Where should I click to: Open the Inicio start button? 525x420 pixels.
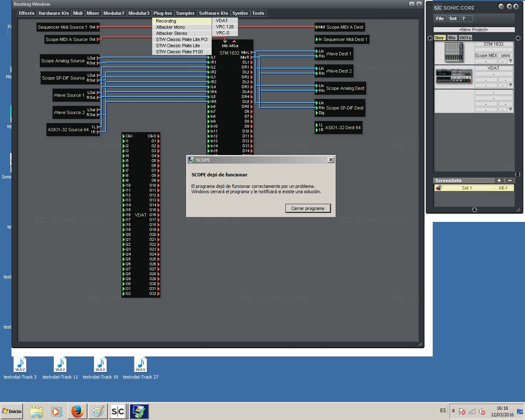point(12,411)
